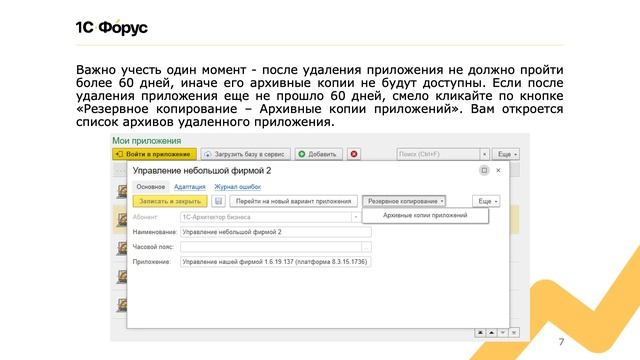Click the dialog title 'Управление небольшой фирмой 2'
The width and height of the screenshot is (640, 360).
coord(202,171)
